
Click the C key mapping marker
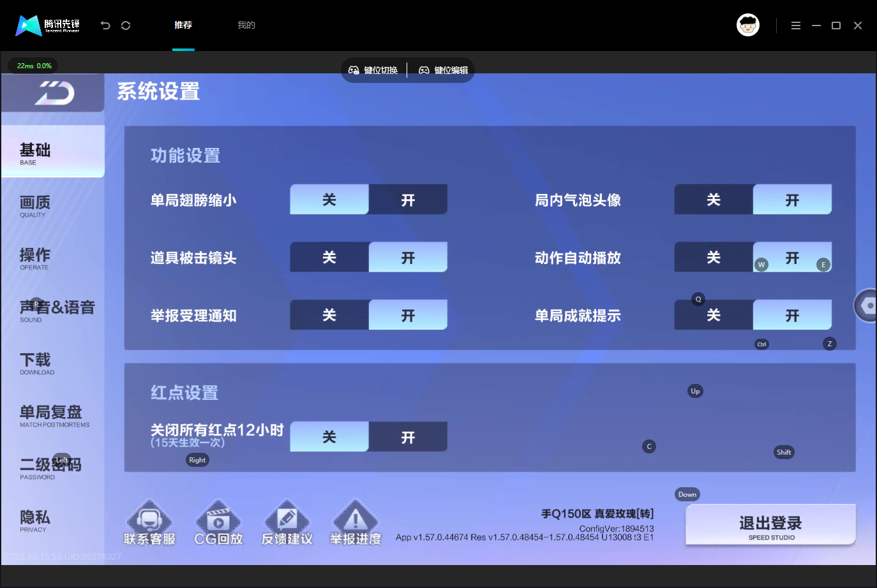649,446
